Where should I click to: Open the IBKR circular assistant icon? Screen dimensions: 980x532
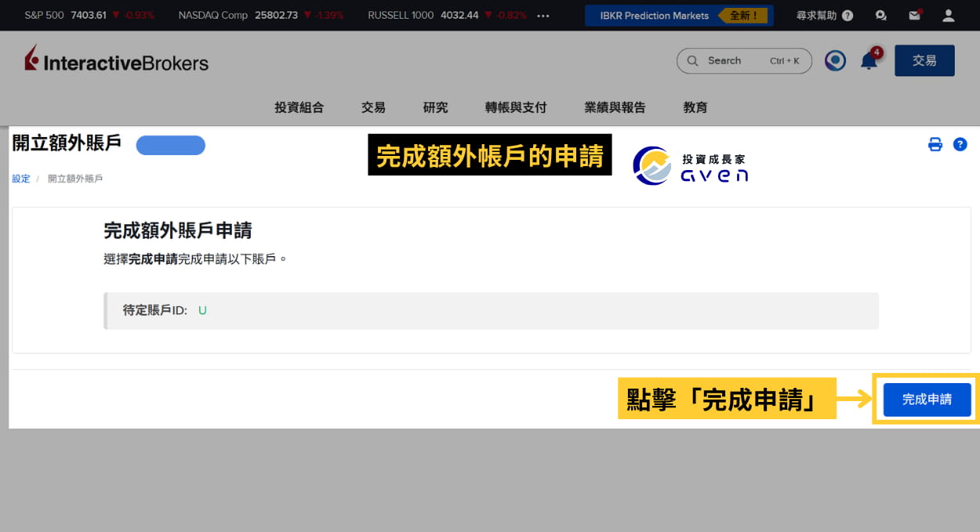(x=835, y=60)
